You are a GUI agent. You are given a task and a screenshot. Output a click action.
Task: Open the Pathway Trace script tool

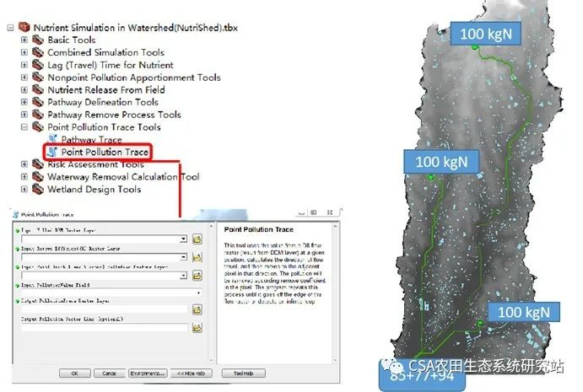[91, 140]
